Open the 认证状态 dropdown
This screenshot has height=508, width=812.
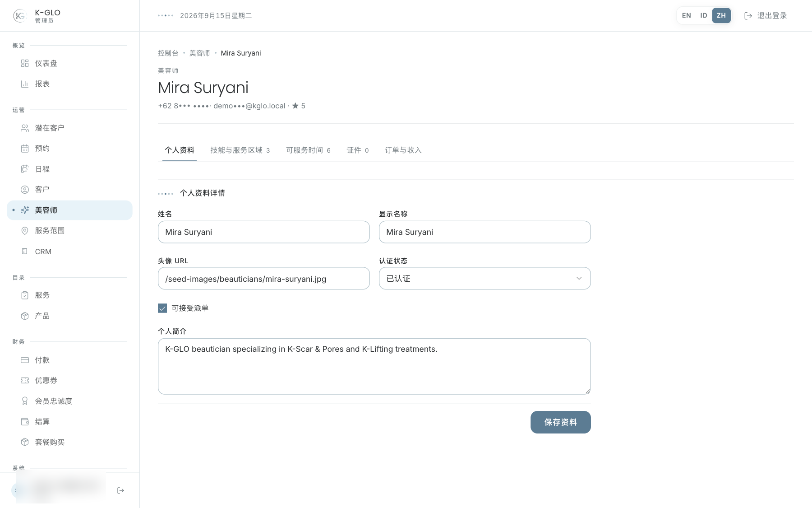[484, 279]
